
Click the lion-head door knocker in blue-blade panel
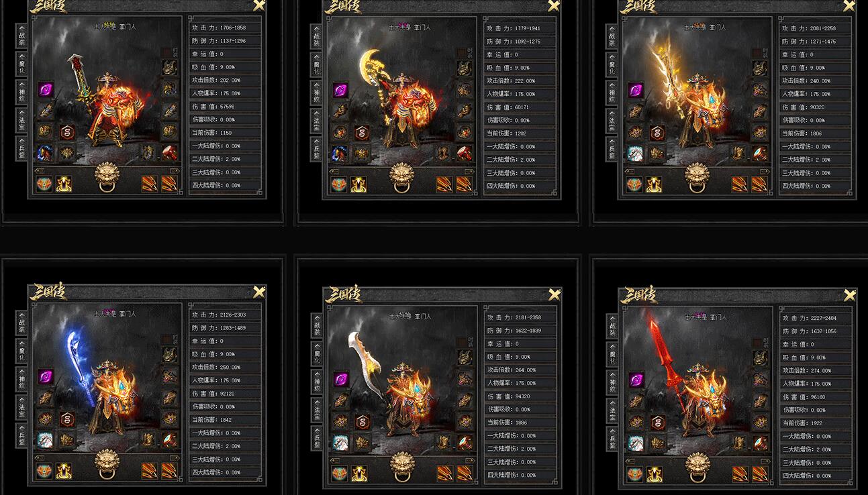point(107,462)
